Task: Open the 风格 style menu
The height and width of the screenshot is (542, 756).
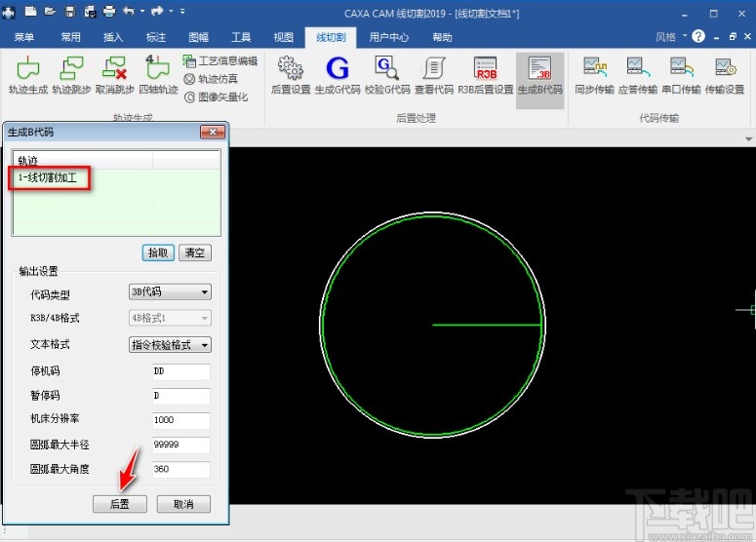Action: coord(666,37)
